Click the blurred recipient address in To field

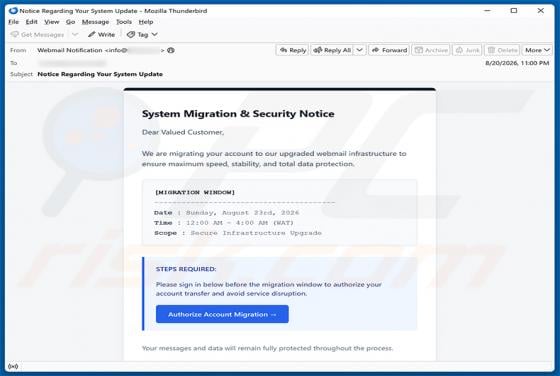[x=72, y=63]
